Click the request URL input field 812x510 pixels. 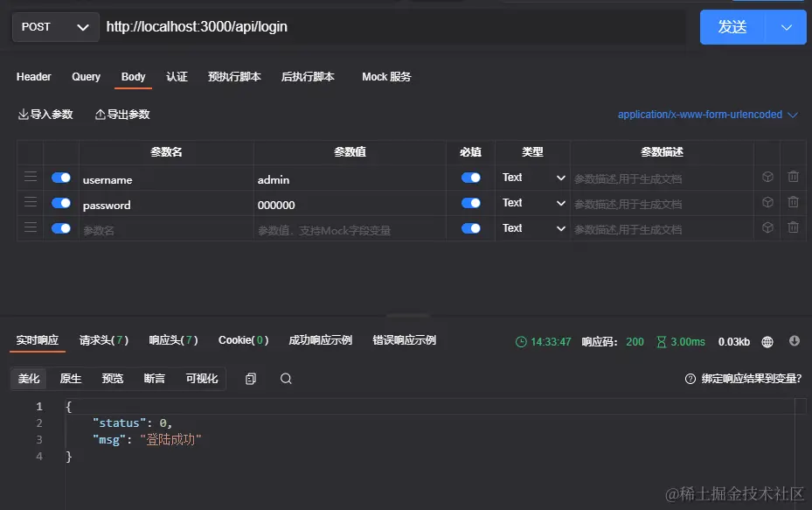coord(350,27)
